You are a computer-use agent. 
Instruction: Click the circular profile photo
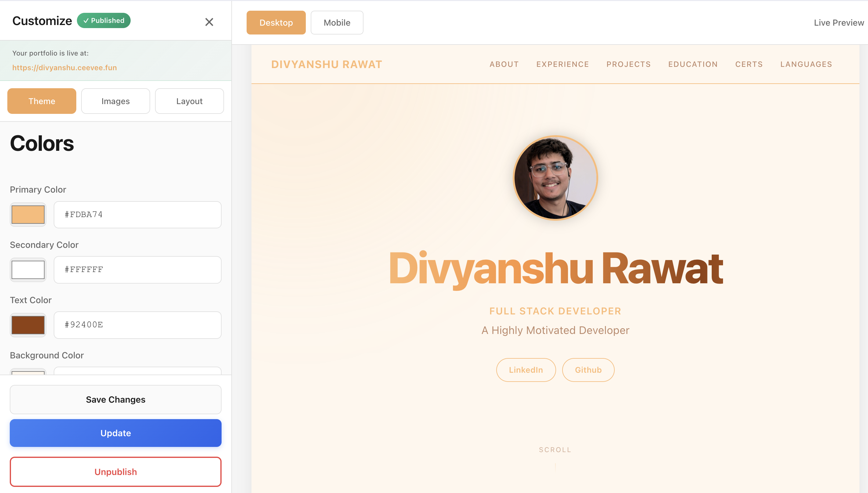pos(555,178)
